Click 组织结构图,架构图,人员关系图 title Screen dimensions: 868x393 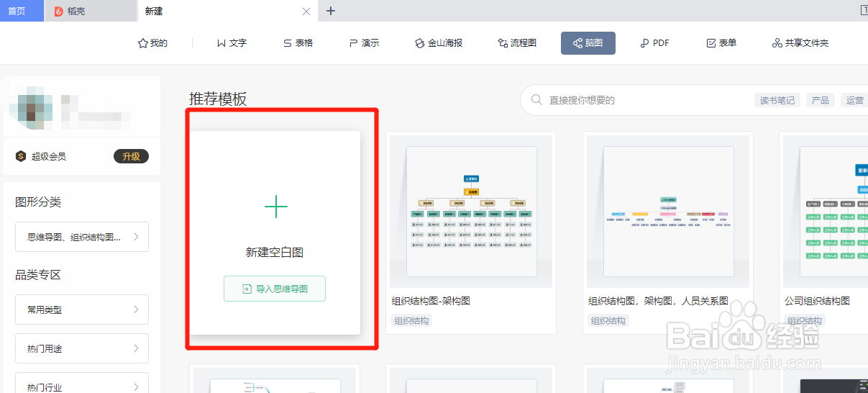[x=658, y=301]
